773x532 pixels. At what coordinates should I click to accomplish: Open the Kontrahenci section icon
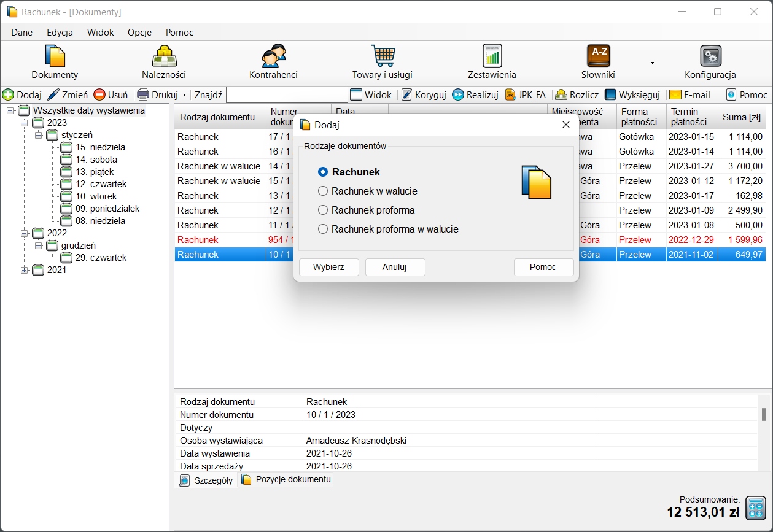click(x=273, y=56)
